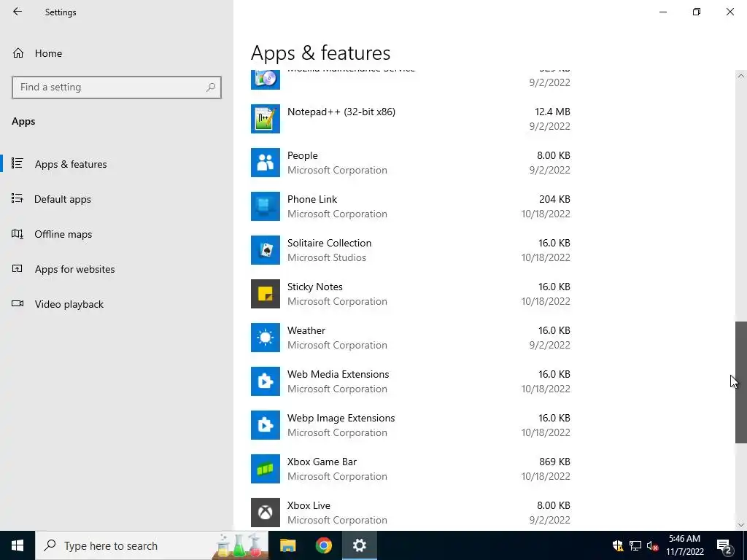747x560 pixels.
Task: Click the People app icon
Action: (x=266, y=163)
